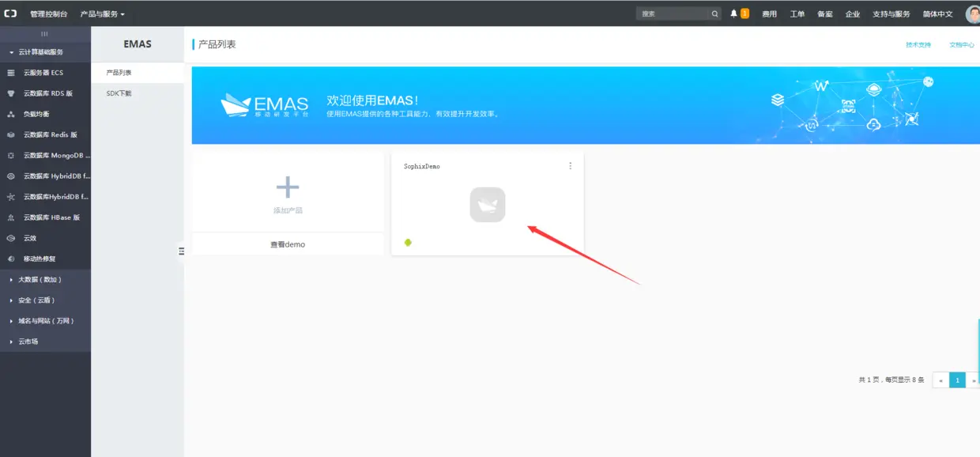Open the 简体中文 language selector

coord(937,14)
